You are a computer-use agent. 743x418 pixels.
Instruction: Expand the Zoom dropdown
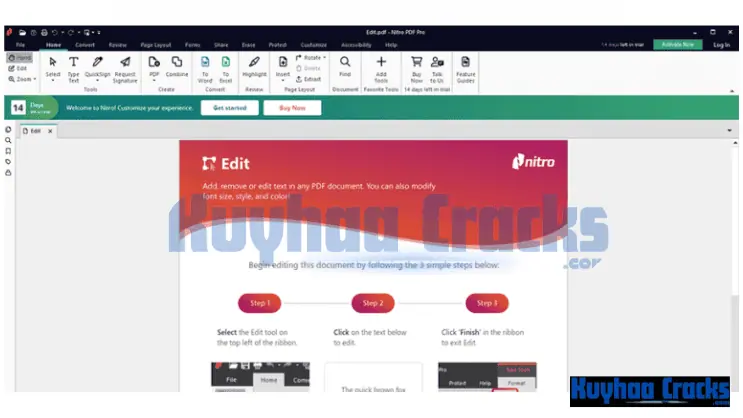coord(35,78)
